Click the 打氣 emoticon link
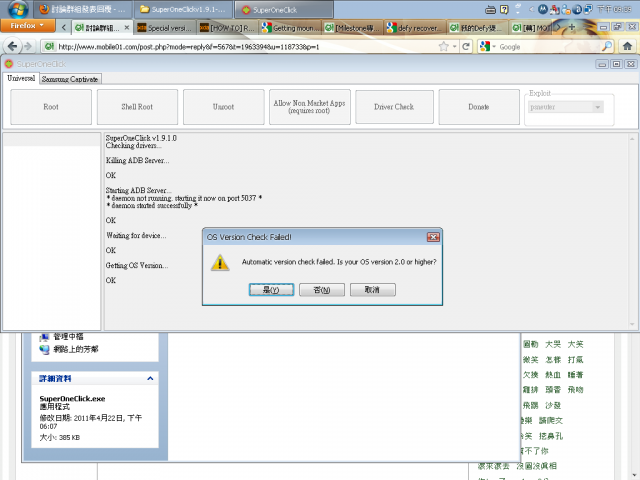This screenshot has height=480, width=640. coord(575,360)
